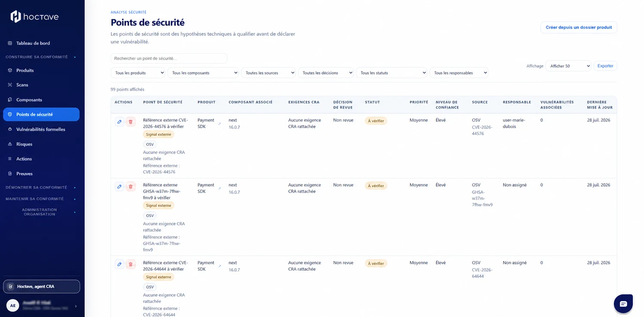Click the hoctave logo
Screen dimensions: 644x317
click(34, 17)
